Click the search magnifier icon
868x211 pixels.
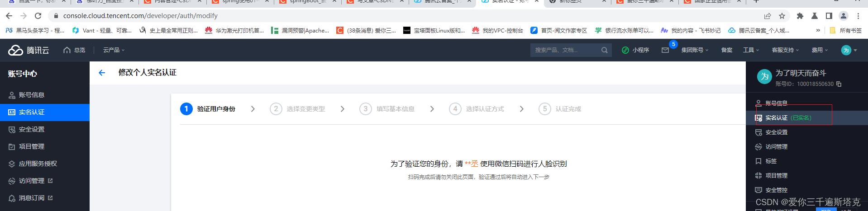pyautogui.click(x=605, y=50)
